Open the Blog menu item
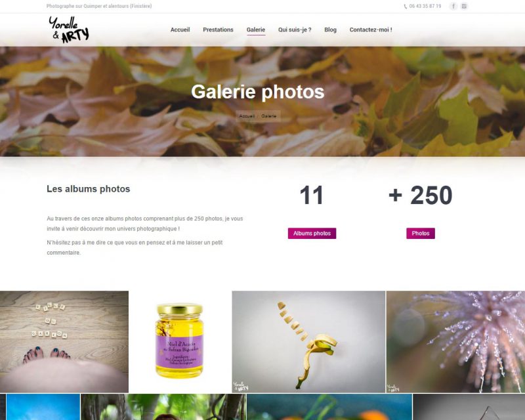The height and width of the screenshot is (420, 525). click(x=330, y=30)
